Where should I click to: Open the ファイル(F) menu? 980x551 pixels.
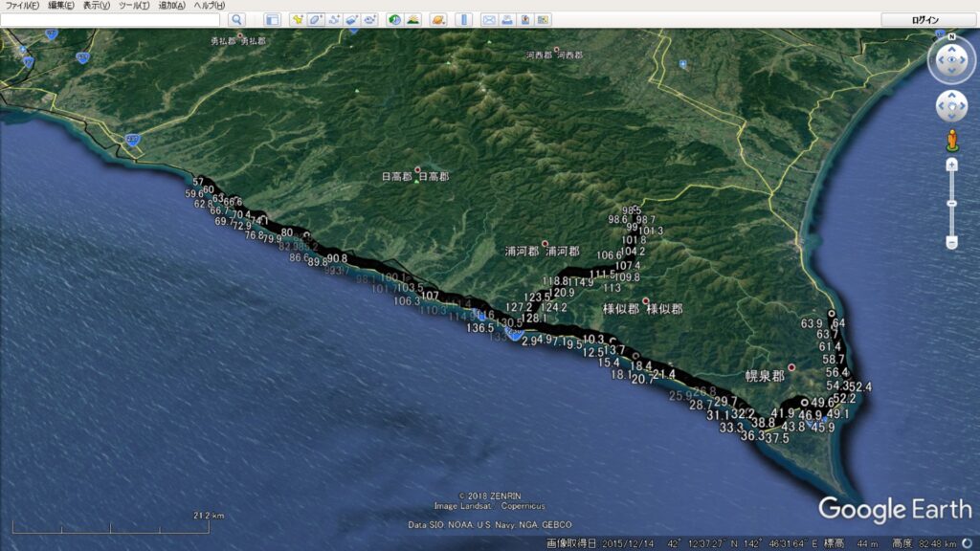(x=21, y=6)
